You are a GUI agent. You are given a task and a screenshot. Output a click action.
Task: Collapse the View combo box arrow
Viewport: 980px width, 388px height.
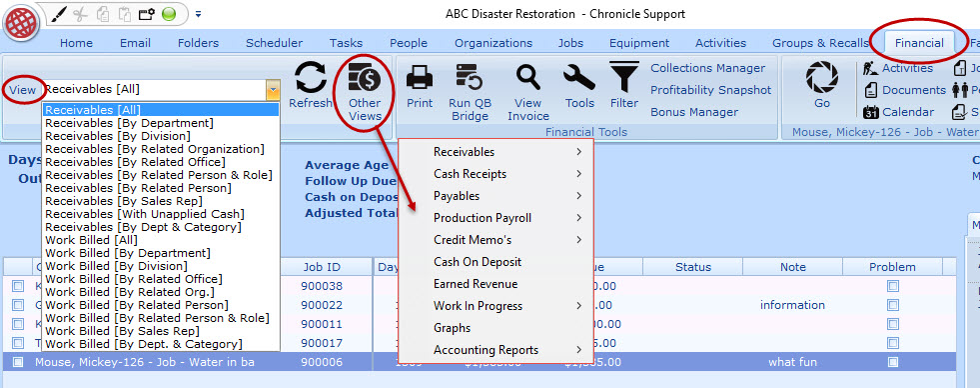273,91
